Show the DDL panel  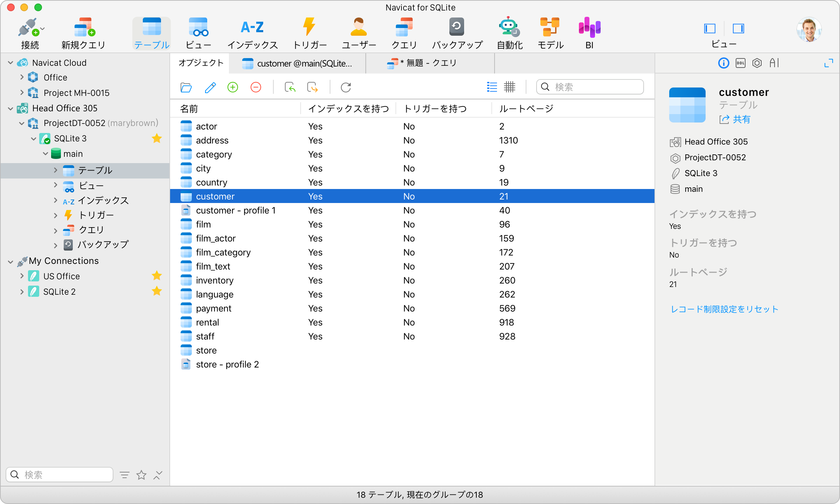click(741, 63)
